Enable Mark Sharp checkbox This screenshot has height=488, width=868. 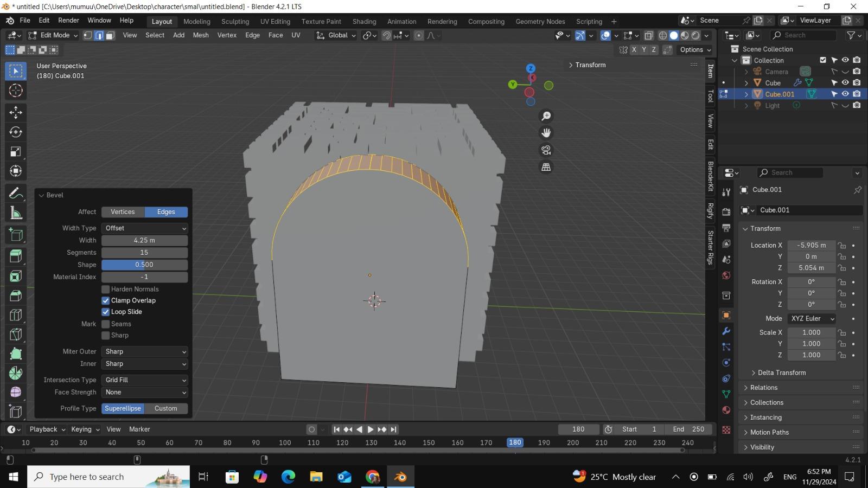pyautogui.click(x=106, y=335)
